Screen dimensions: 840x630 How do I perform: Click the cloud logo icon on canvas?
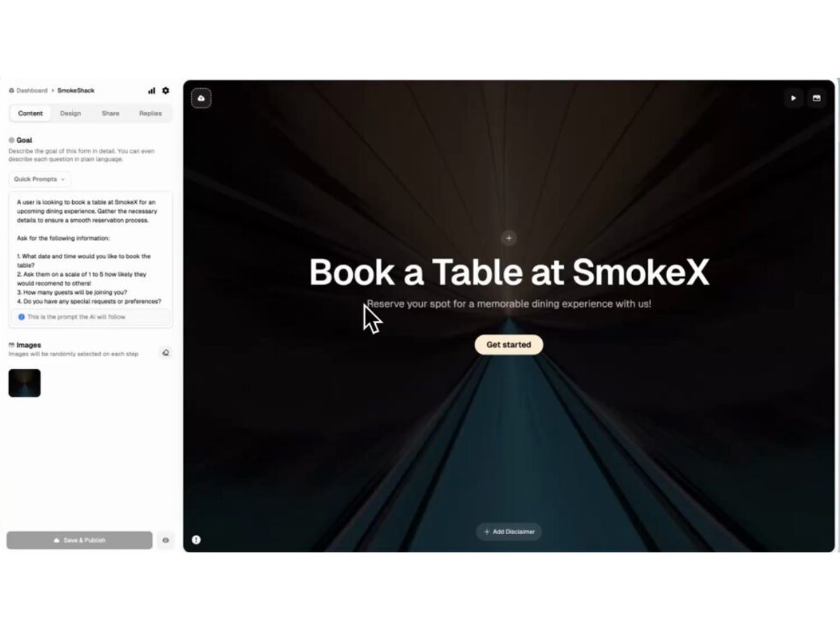click(202, 99)
